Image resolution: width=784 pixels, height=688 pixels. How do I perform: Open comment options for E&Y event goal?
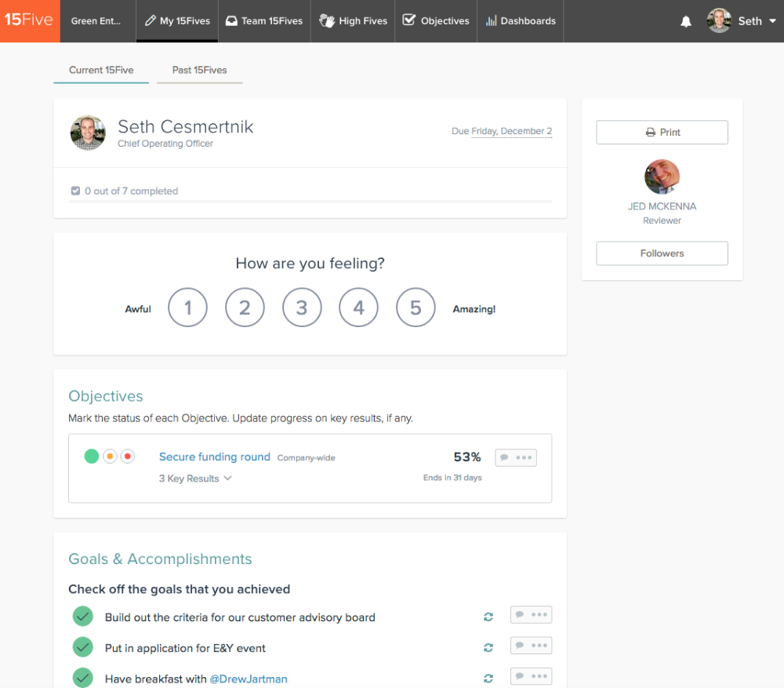pyautogui.click(x=531, y=646)
